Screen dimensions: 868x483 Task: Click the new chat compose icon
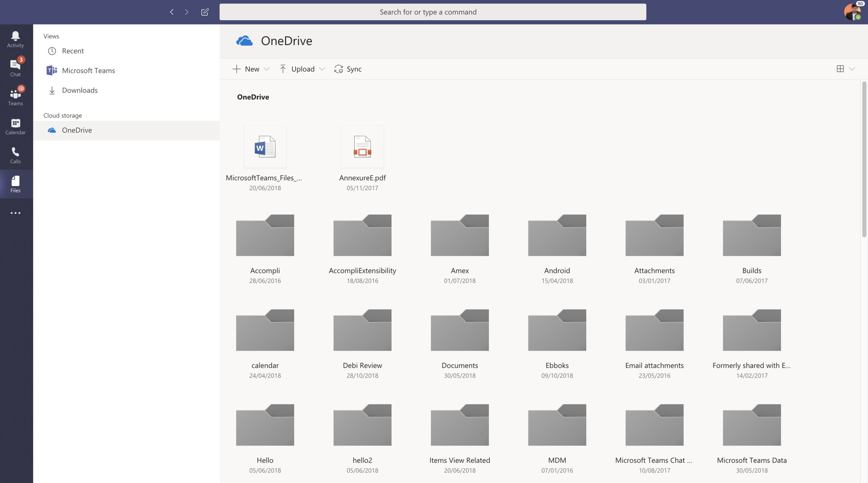pyautogui.click(x=205, y=12)
